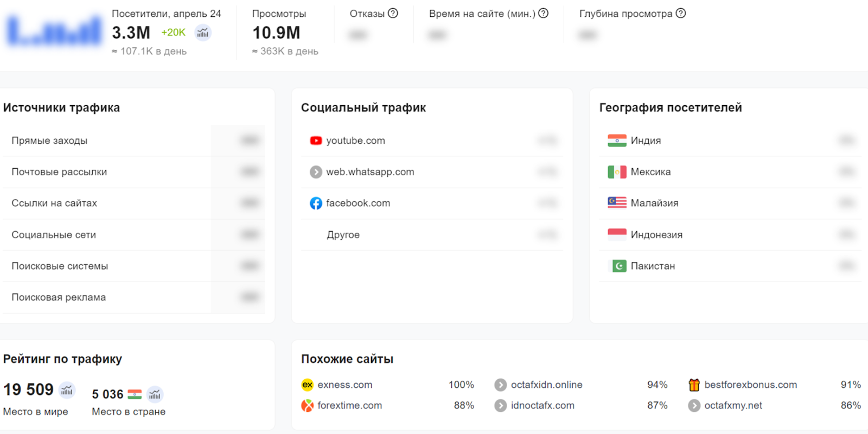
Task: Click the Индия country name
Action: [x=646, y=141]
